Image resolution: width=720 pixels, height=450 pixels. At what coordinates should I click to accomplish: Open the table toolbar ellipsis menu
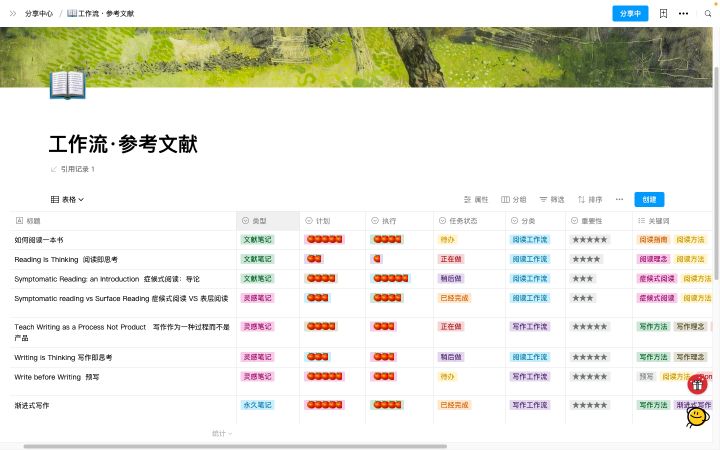[619, 199]
